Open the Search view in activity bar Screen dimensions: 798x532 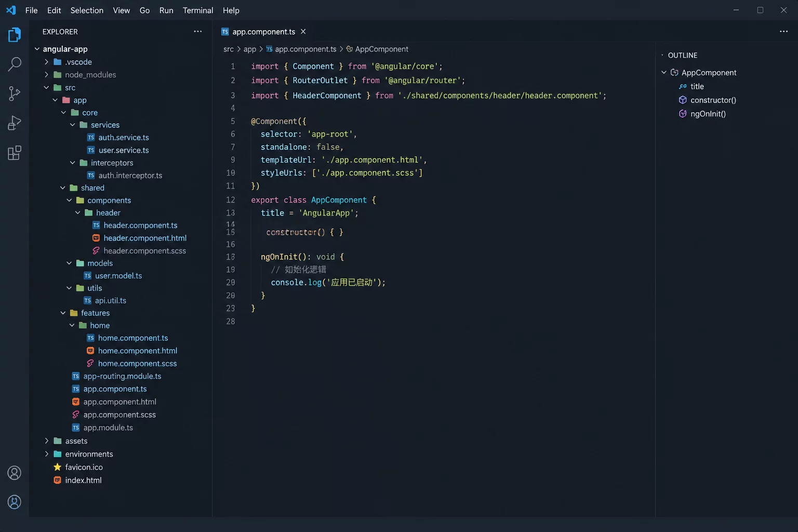tap(15, 64)
